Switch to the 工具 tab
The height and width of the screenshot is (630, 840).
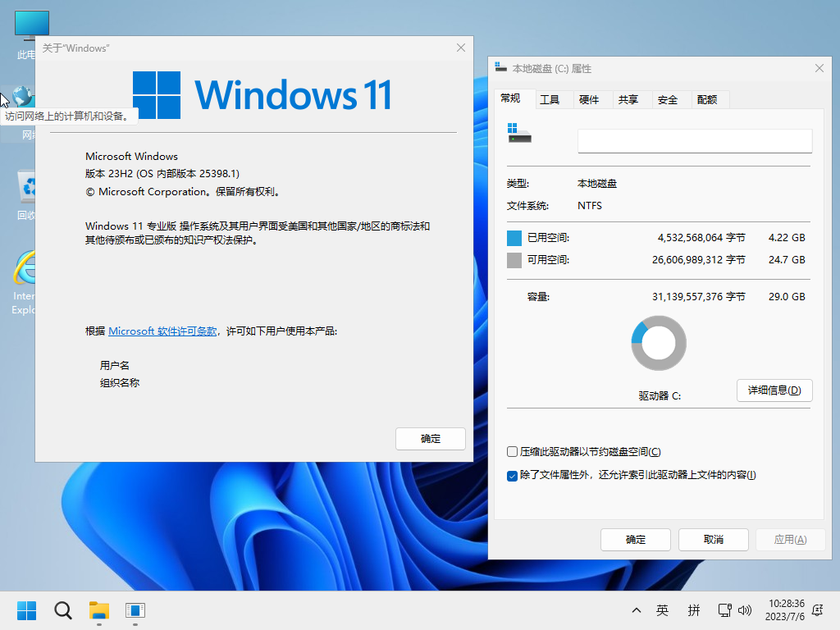pyautogui.click(x=550, y=99)
